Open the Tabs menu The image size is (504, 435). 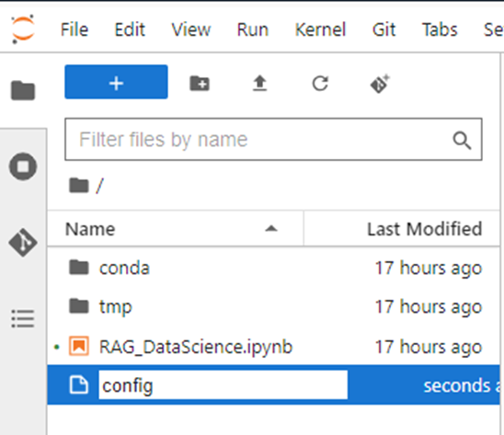pos(440,29)
